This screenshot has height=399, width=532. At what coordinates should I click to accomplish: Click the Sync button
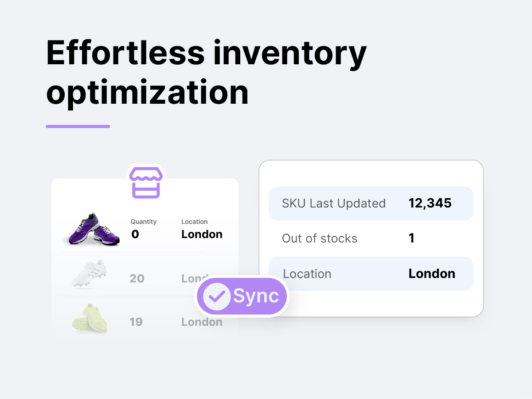tap(242, 296)
